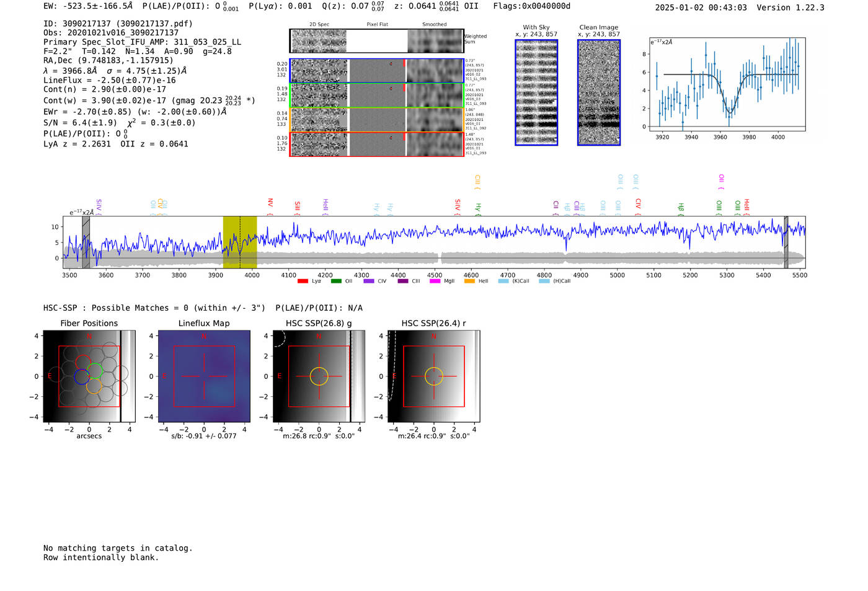
Task: Click the Weighted Sum 2D spectrum row
Action: 376,41
